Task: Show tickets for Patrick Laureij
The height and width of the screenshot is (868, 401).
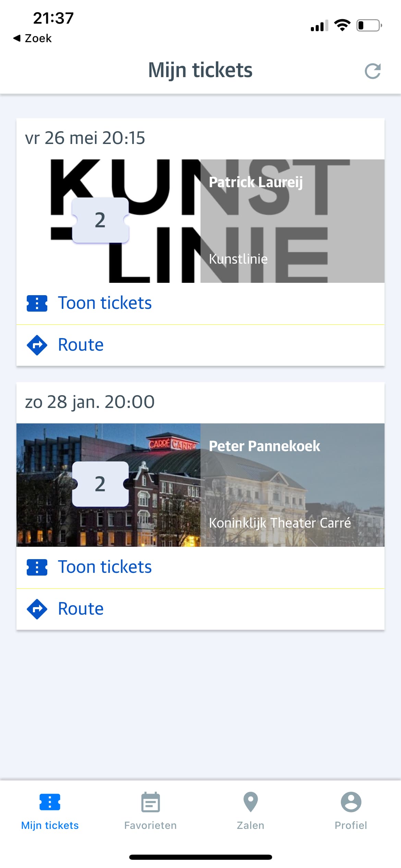Action: (105, 303)
